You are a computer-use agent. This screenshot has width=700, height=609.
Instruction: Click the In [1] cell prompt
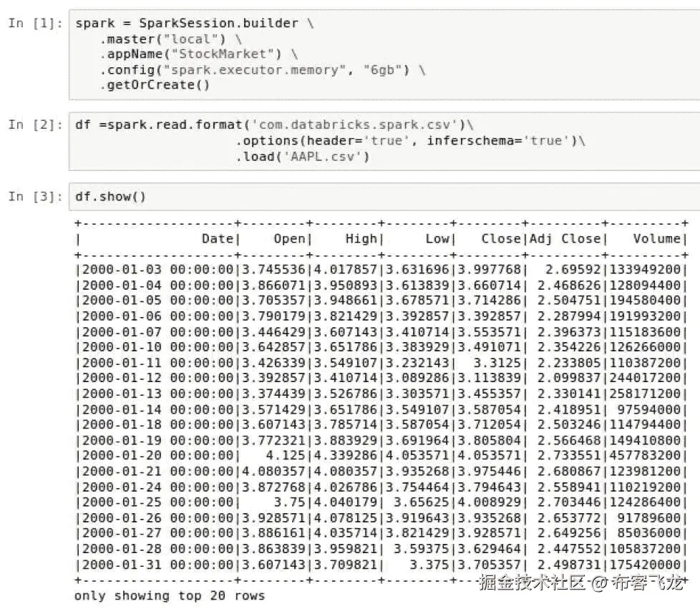click(x=36, y=23)
